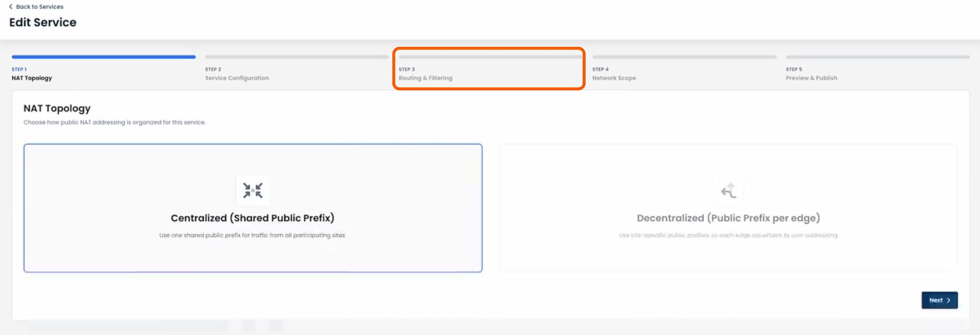
Task: Open Step 5 Preview & Publish tab
Action: (x=877, y=69)
